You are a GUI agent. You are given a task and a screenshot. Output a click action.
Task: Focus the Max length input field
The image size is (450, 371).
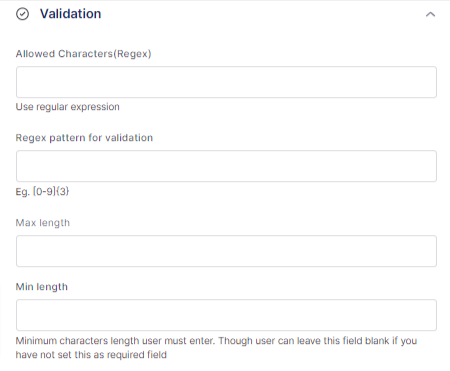pyautogui.click(x=226, y=251)
